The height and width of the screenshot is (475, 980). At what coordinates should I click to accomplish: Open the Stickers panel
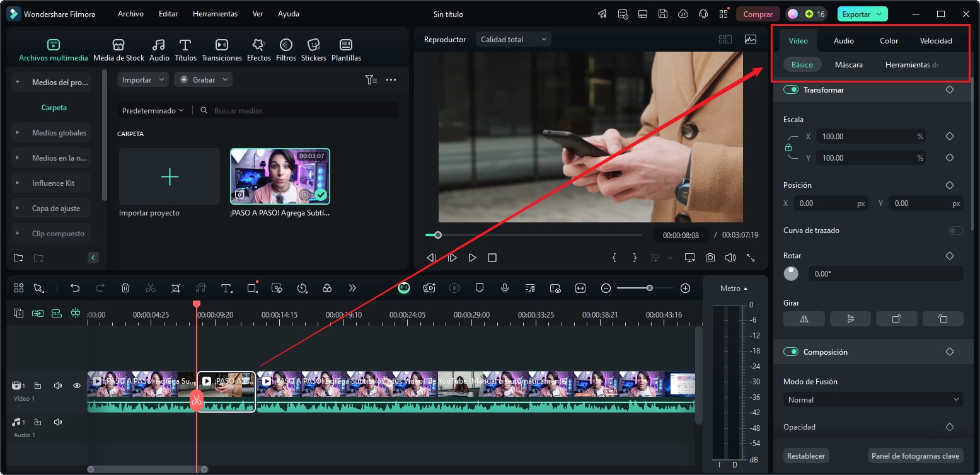click(314, 50)
